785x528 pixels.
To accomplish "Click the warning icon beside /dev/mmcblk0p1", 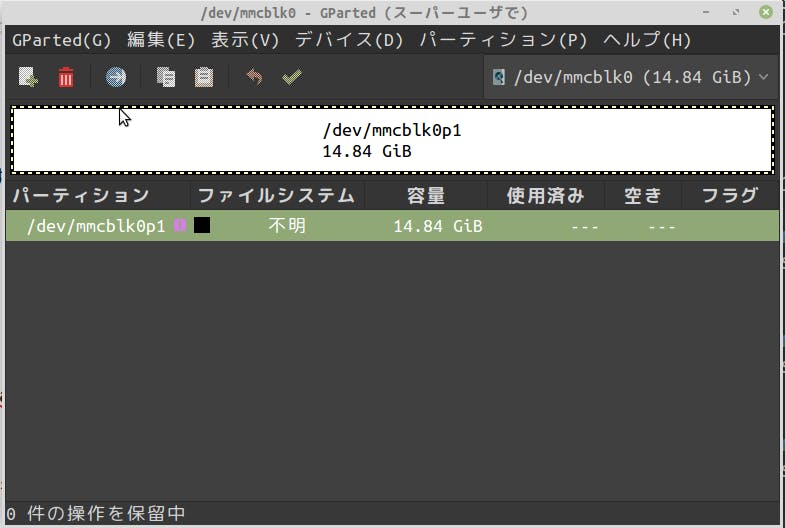I will pyautogui.click(x=180, y=225).
